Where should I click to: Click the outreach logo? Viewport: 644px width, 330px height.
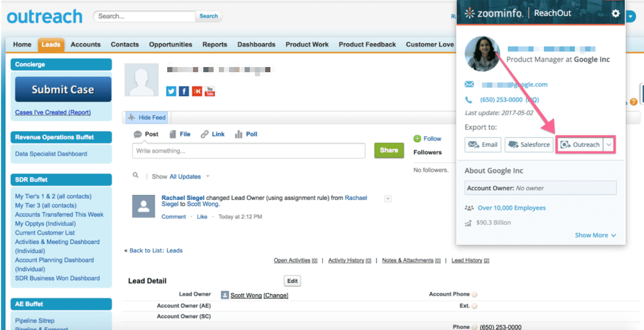tap(44, 16)
